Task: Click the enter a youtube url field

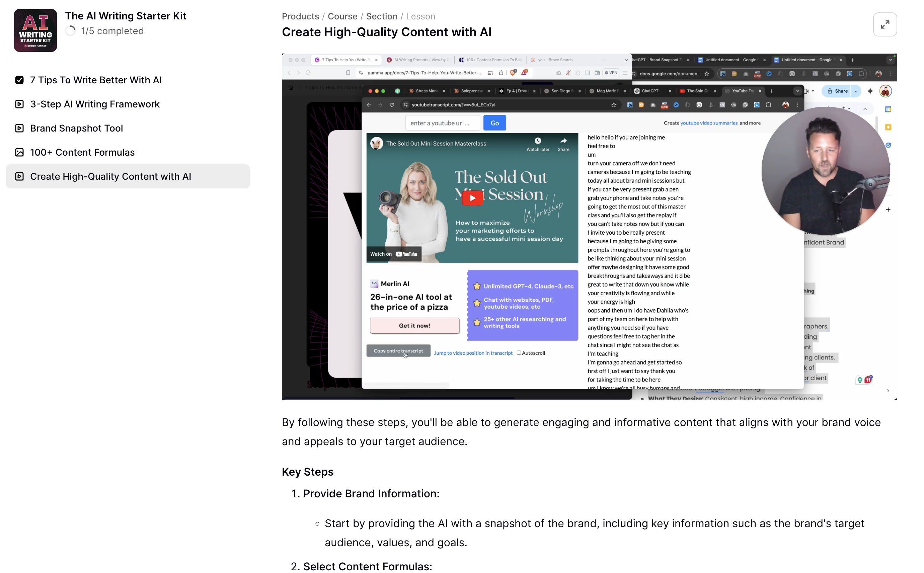Action: point(442,123)
